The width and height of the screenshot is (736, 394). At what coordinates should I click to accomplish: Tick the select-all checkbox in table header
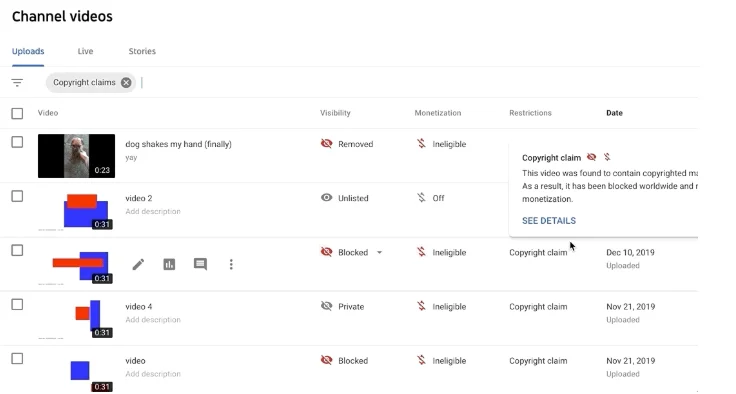[17, 113]
